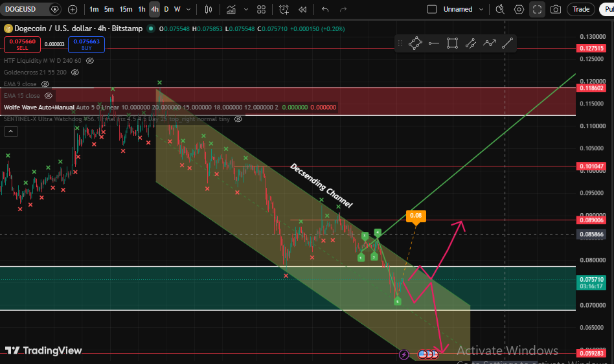Click the Unnamed layout name
This screenshot has width=614, height=364.
458,10
